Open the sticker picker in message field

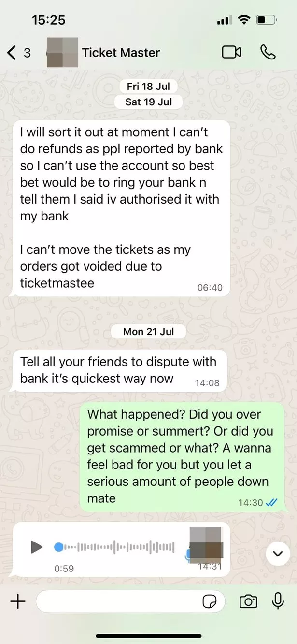pyautogui.click(x=209, y=601)
